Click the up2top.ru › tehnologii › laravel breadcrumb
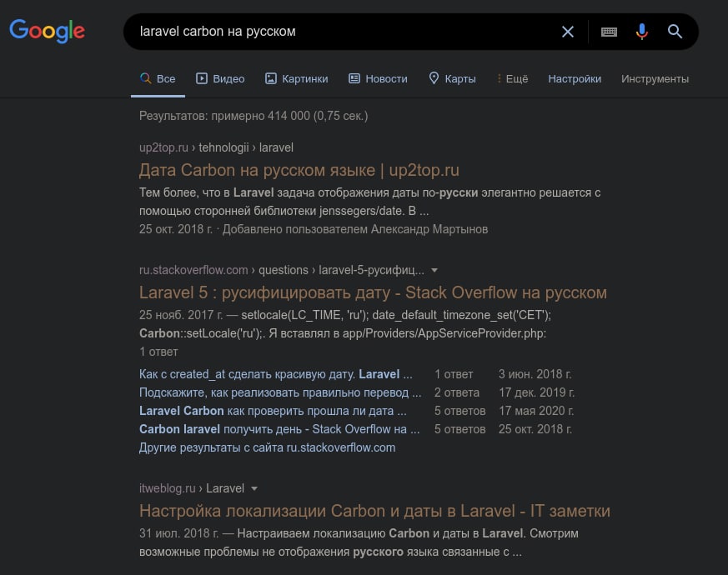Image resolution: width=728 pixels, height=575 pixels. tap(216, 147)
